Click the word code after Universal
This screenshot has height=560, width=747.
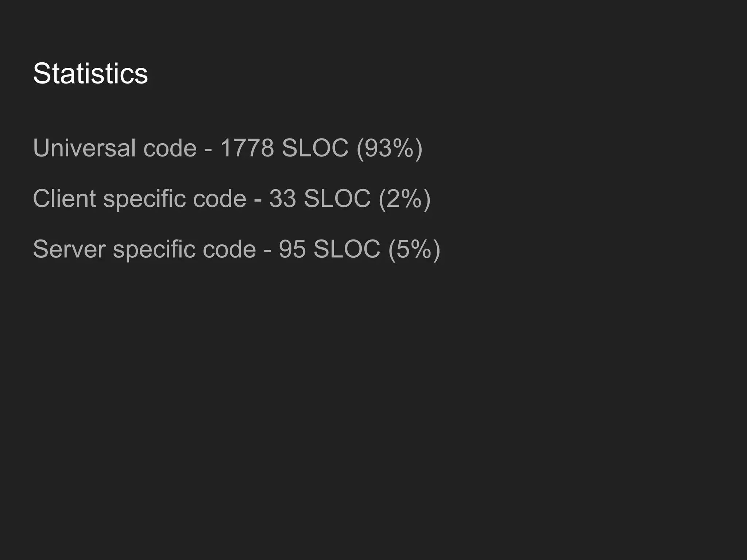coord(170,148)
